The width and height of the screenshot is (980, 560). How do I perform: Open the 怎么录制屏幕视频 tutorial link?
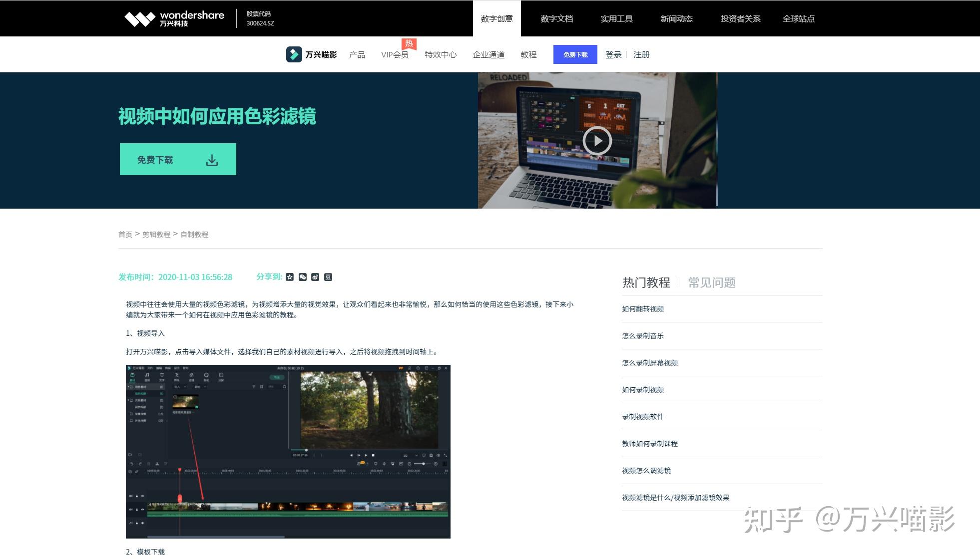point(650,363)
